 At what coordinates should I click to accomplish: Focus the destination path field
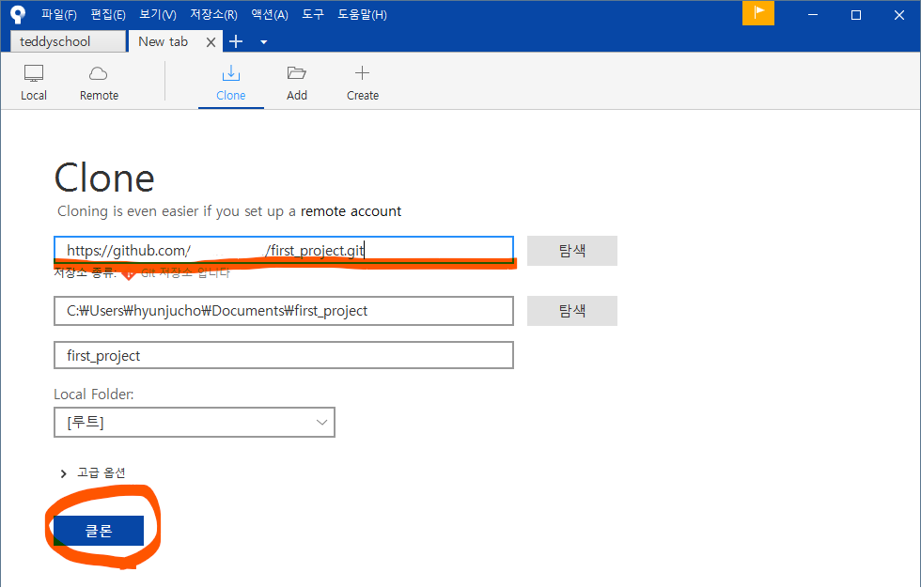tap(284, 311)
